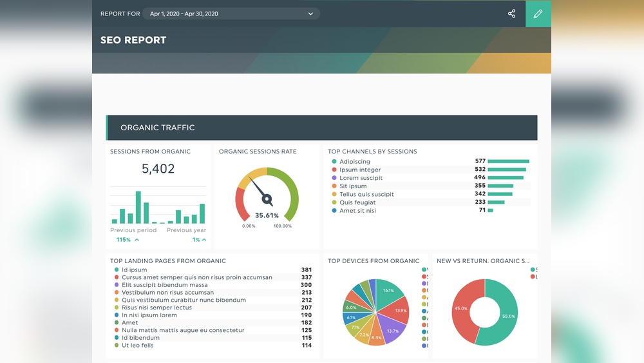This screenshot has height=363, width=644.
Task: Click the 16.1% teal pie slice
Action: [x=388, y=292]
